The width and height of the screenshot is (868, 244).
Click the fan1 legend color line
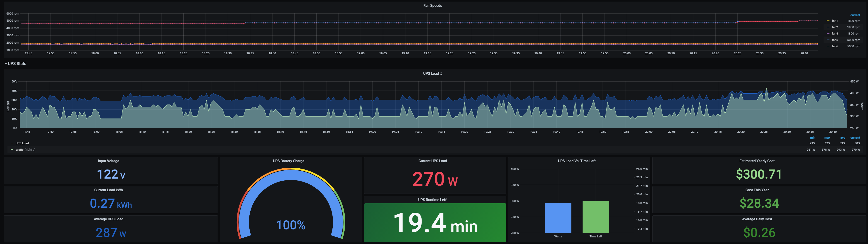pyautogui.click(x=828, y=21)
